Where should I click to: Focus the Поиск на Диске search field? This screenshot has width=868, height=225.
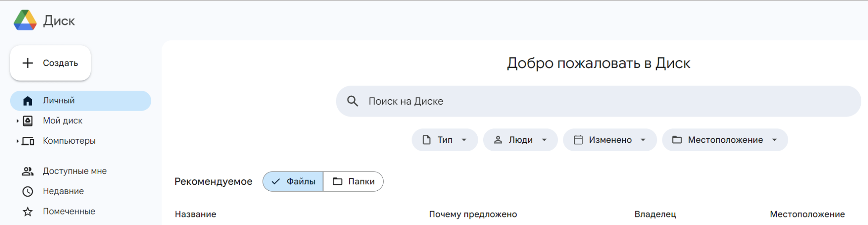(598, 101)
